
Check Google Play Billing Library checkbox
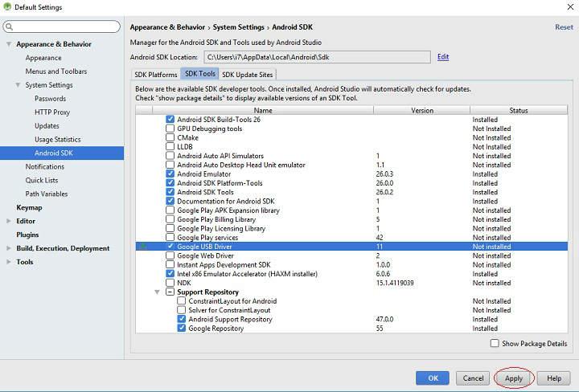(x=170, y=219)
